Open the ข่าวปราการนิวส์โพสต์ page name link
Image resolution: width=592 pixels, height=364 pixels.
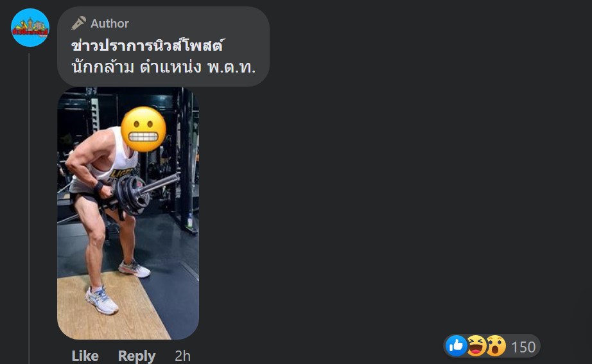point(148,46)
